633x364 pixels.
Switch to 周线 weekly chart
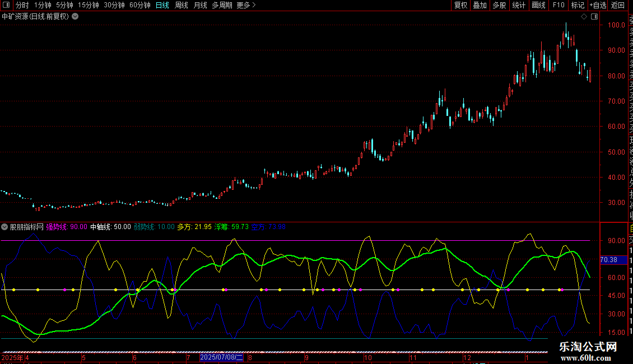click(181, 5)
